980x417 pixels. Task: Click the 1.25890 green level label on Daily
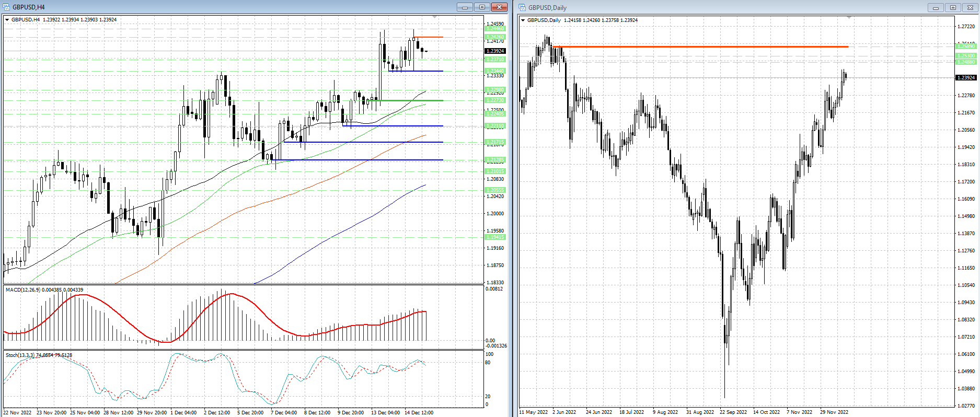[x=965, y=47]
